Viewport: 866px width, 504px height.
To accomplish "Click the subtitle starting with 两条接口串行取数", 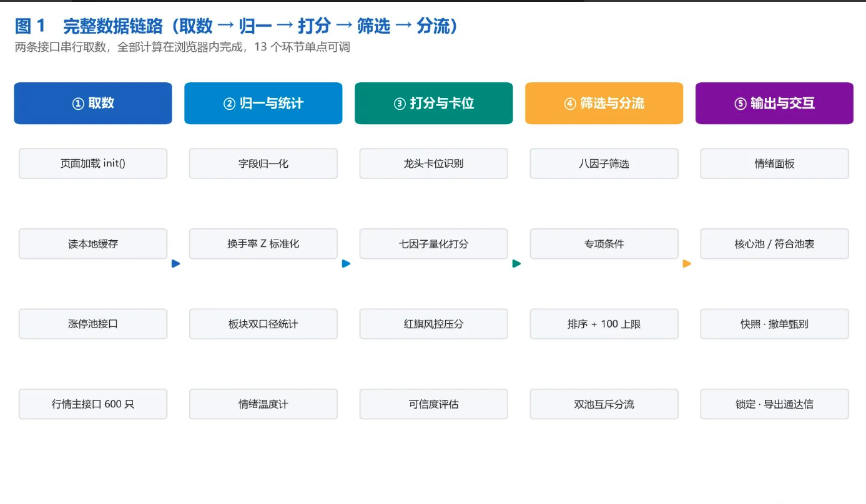I will click(x=182, y=47).
